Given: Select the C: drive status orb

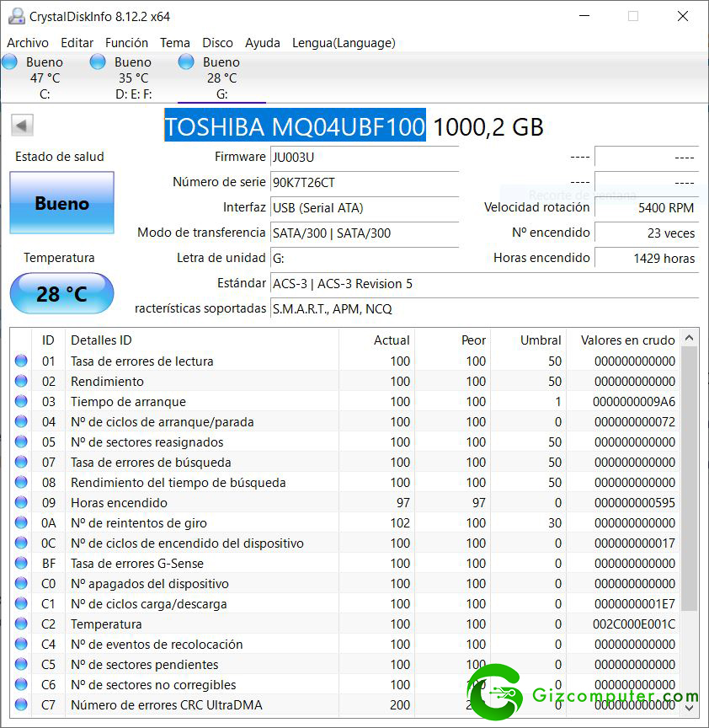Looking at the screenshot, I should click(10, 62).
